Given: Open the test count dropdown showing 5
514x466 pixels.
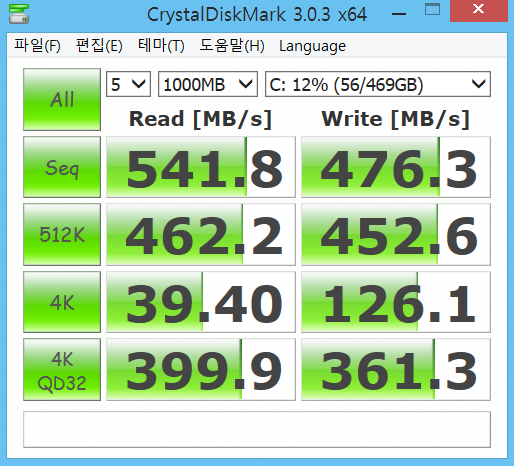Looking at the screenshot, I should pos(128,84).
